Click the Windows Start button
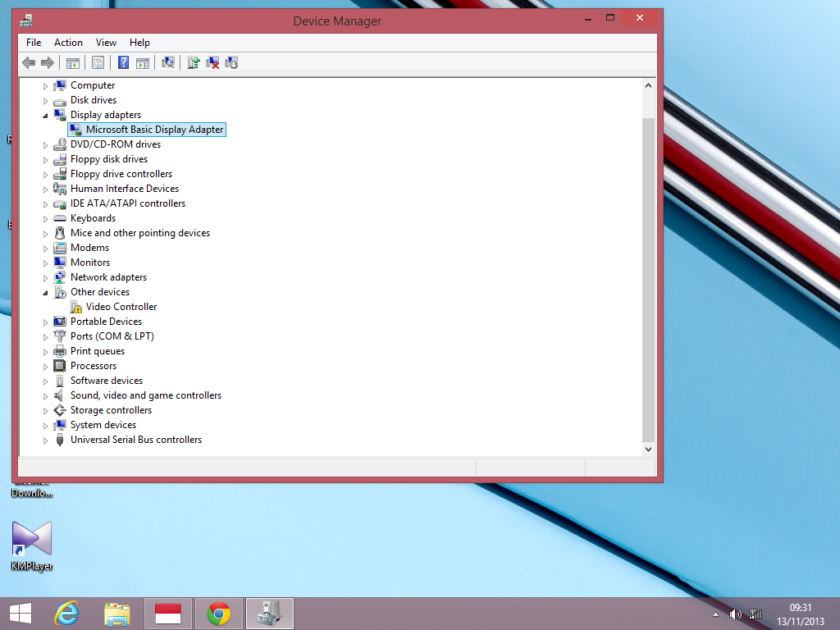The image size is (840, 630). click(x=21, y=614)
